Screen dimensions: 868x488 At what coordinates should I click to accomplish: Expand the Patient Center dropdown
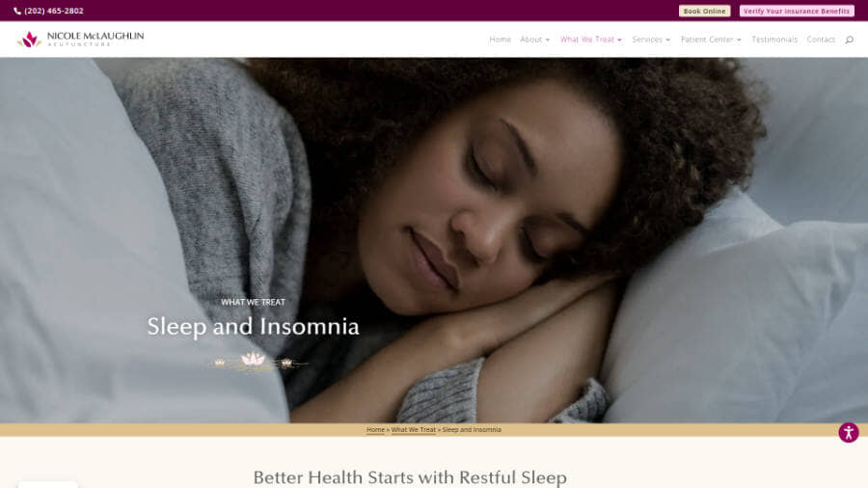click(x=711, y=40)
